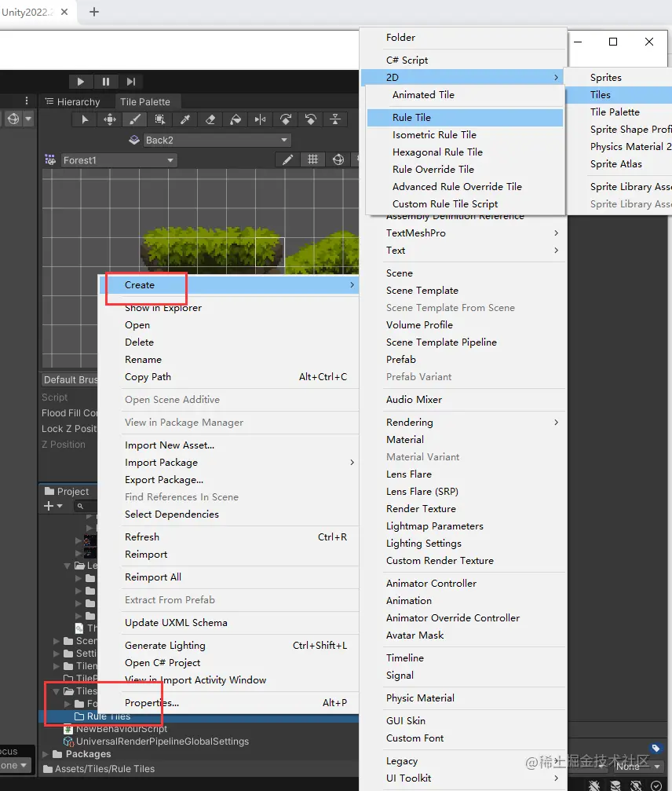Select the Eraser tool
This screenshot has width=672, height=791.
[210, 119]
